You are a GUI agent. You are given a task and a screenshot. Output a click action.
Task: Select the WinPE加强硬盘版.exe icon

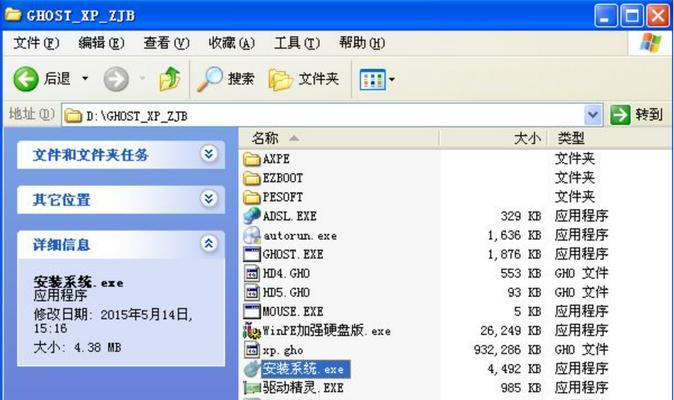pyautogui.click(x=252, y=330)
